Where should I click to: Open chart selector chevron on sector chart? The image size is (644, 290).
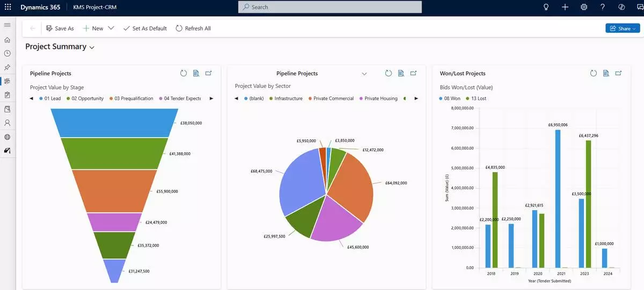[364, 73]
